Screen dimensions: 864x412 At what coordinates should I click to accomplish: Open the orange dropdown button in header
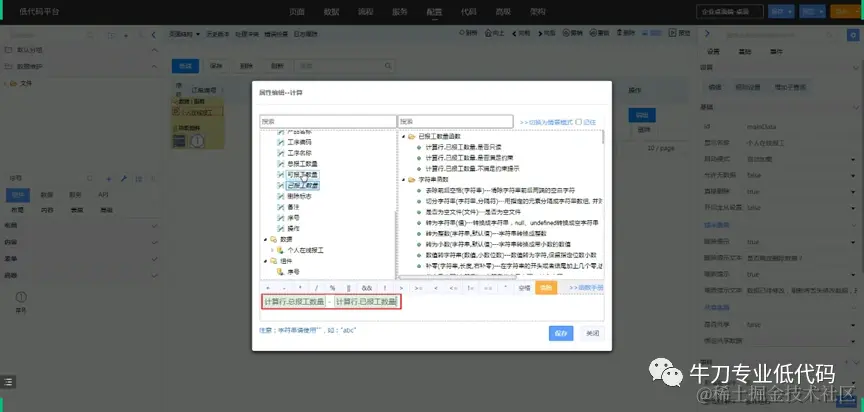845,12
